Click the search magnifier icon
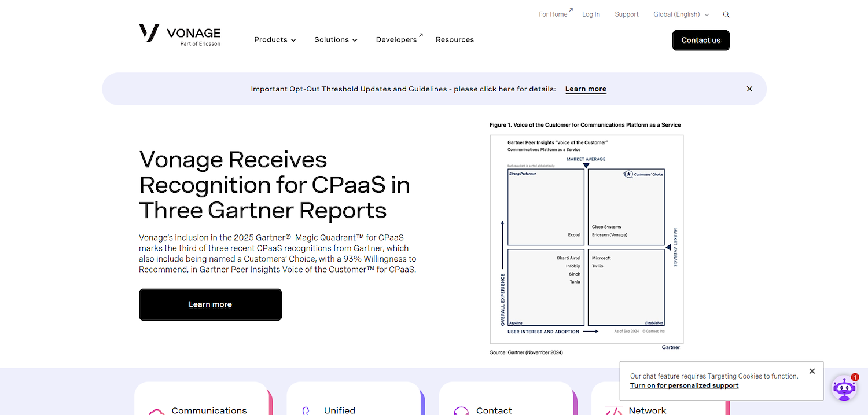Viewport: 868px width, 415px height. click(x=726, y=14)
